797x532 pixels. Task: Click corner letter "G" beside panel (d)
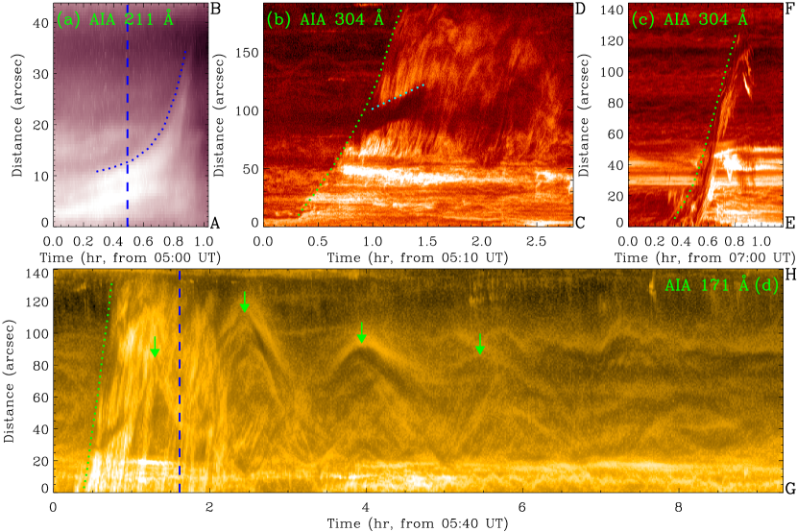[x=790, y=488]
